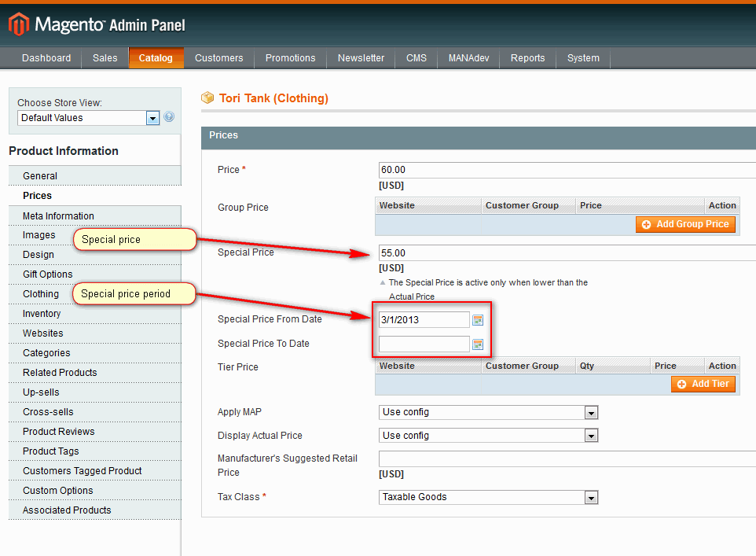Open the Customers Tagged Product tab
Image resolution: width=756 pixels, height=556 pixels.
94,471
